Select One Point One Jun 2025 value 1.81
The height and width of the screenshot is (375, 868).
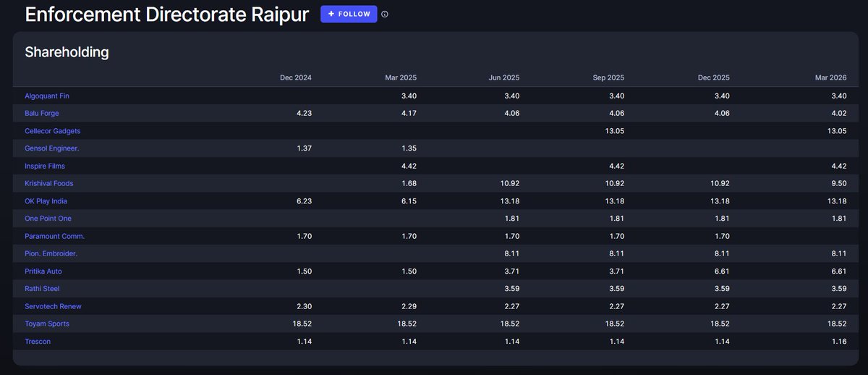pos(512,218)
